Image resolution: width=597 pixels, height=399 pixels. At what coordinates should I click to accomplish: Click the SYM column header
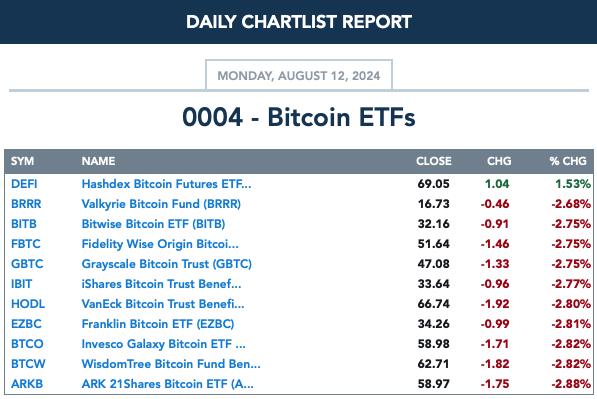[22, 161]
